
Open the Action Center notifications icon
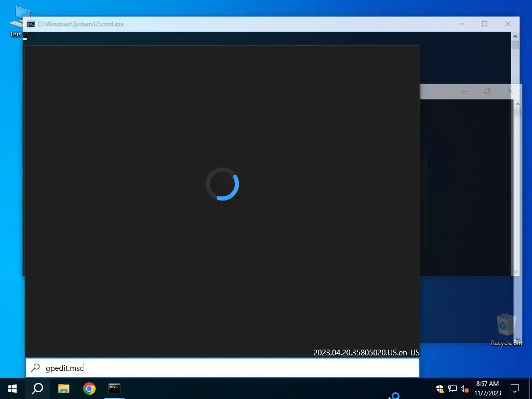click(x=515, y=389)
